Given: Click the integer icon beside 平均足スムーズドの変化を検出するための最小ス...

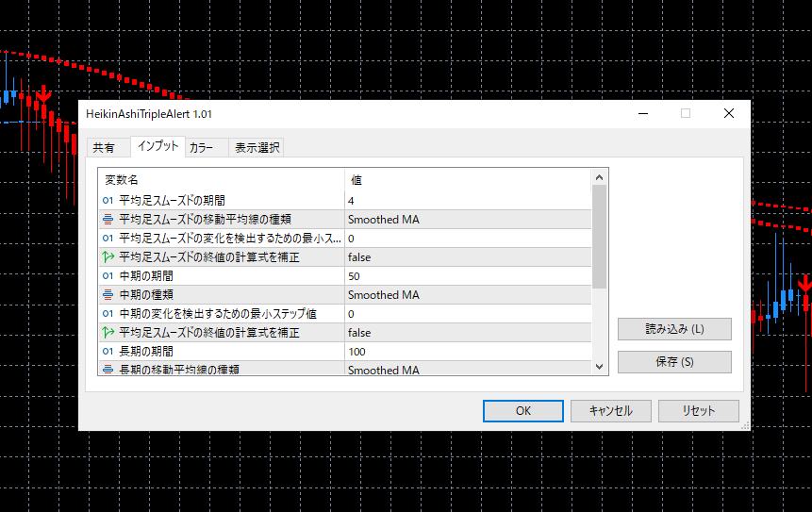Looking at the screenshot, I should click(x=108, y=239).
